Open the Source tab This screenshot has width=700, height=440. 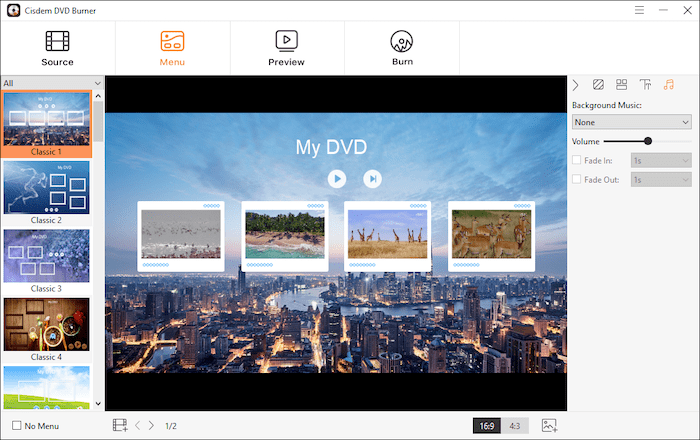coord(58,48)
